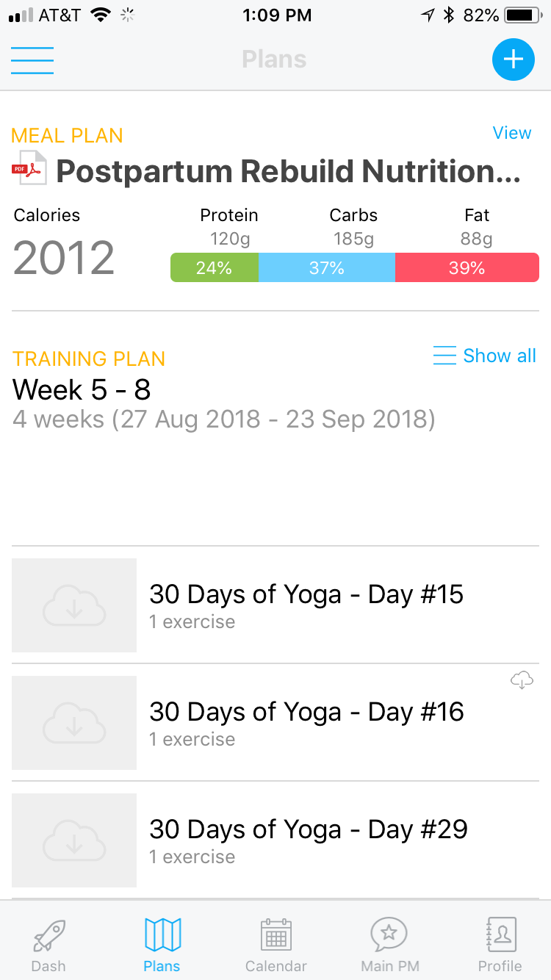This screenshot has width=551, height=980.
Task: Click View link for meal plan
Action: [x=512, y=133]
